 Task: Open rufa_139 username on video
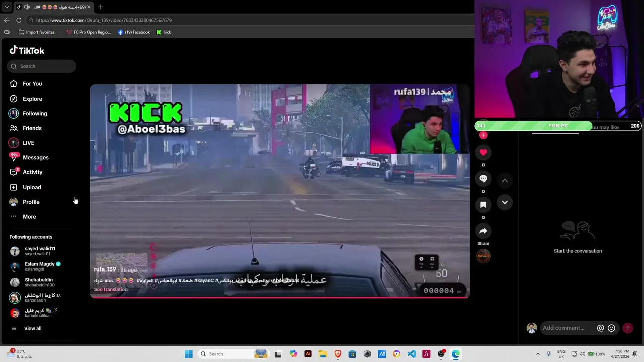(x=105, y=269)
